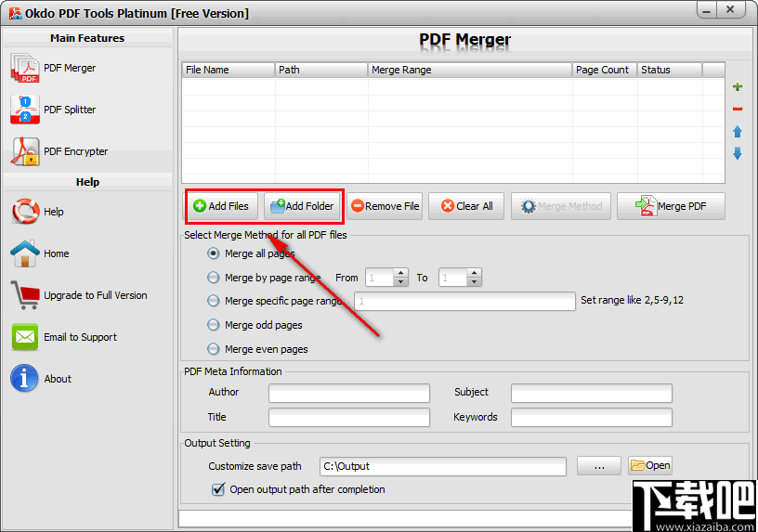Click the Subject input field
758x532 pixels.
(x=592, y=393)
